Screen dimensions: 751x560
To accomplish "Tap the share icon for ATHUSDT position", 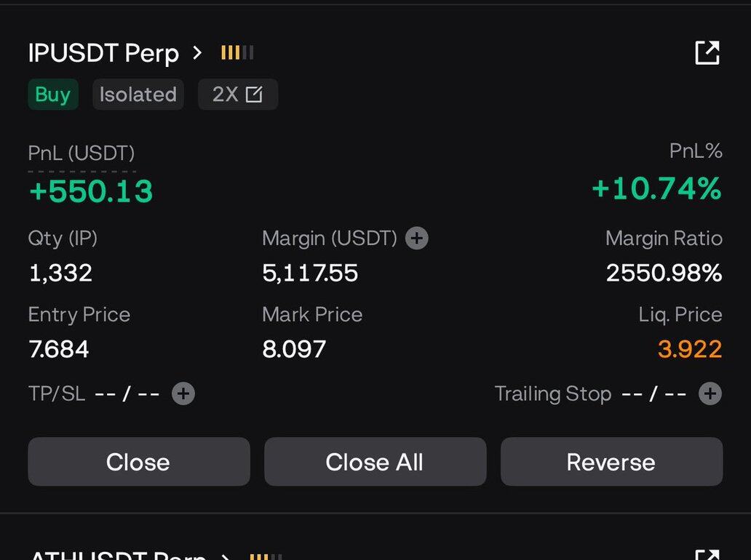I will pyautogui.click(x=707, y=555).
